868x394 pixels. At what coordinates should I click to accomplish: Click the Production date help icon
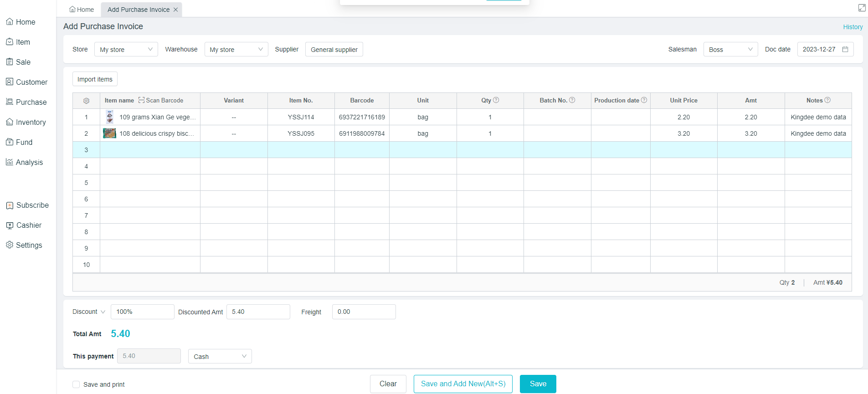(644, 100)
